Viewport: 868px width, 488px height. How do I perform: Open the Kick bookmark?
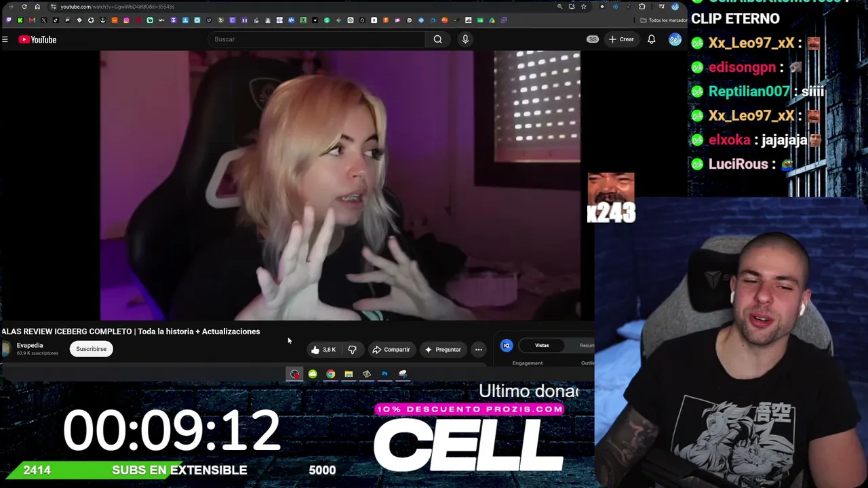tap(20, 20)
